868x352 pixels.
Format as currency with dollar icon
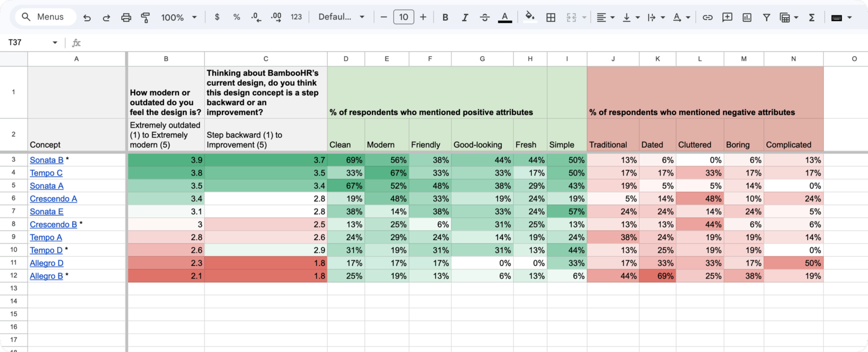pyautogui.click(x=217, y=17)
